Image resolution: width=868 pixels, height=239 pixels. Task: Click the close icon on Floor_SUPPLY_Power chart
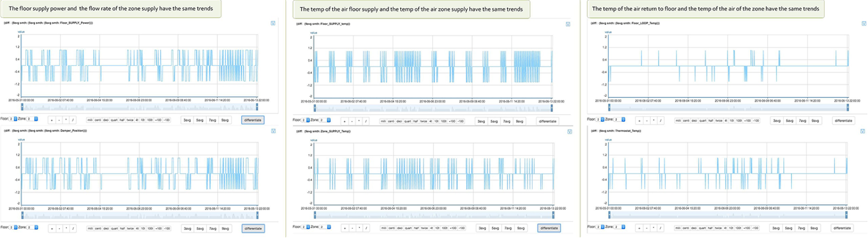pyautogui.click(x=273, y=23)
